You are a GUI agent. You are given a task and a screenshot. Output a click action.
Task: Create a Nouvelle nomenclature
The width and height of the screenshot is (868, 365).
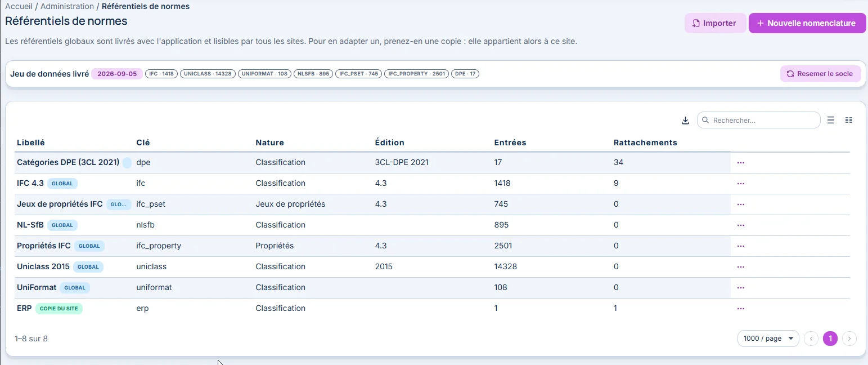point(807,23)
